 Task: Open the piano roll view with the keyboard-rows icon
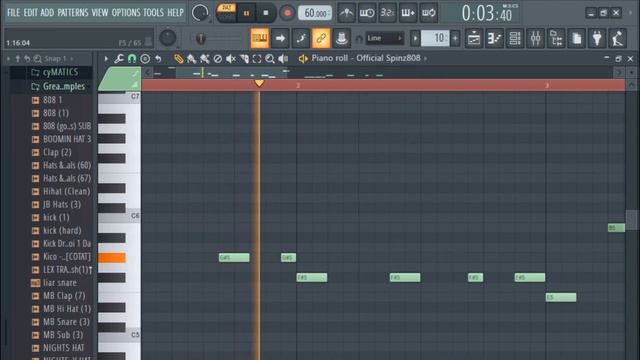[x=494, y=38]
